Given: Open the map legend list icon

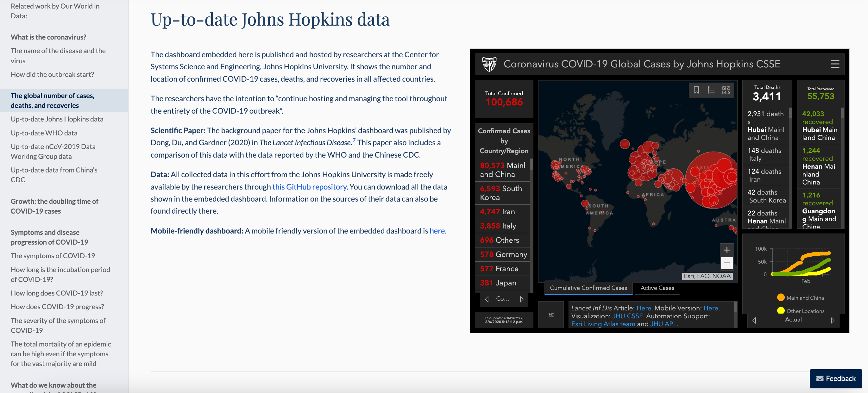Looking at the screenshot, I should click(711, 90).
